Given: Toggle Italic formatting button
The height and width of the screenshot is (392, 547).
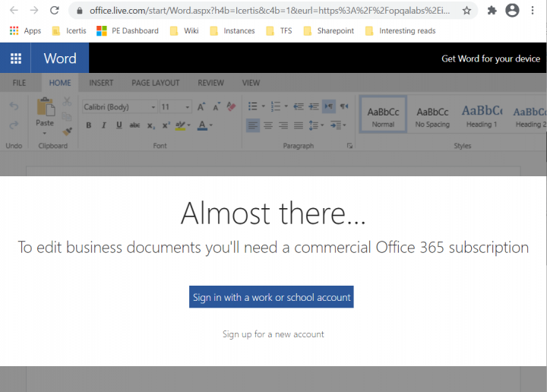Looking at the screenshot, I should 103,125.
